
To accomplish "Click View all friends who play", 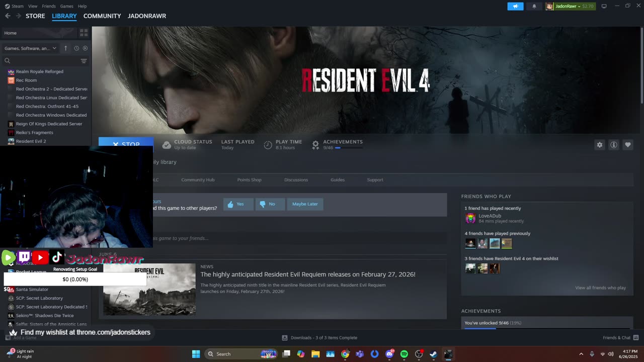I will click(x=600, y=288).
